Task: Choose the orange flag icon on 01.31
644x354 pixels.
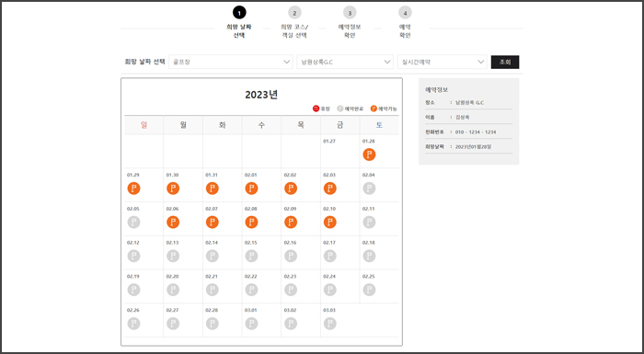Action: tap(212, 188)
